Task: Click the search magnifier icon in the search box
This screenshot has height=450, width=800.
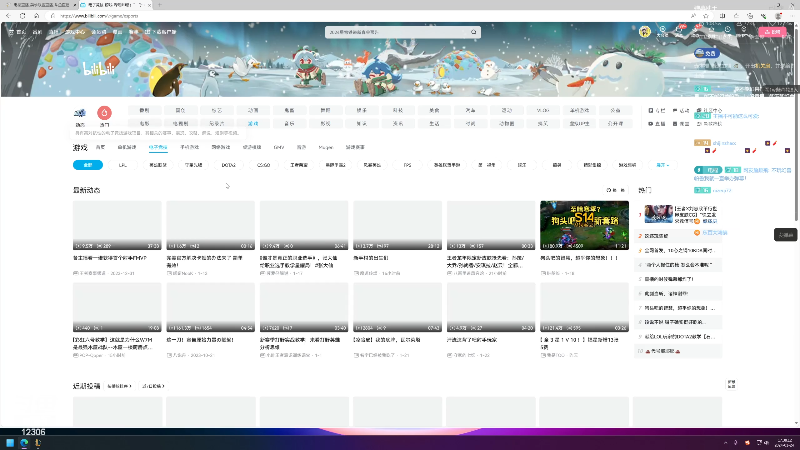Action: tap(473, 32)
